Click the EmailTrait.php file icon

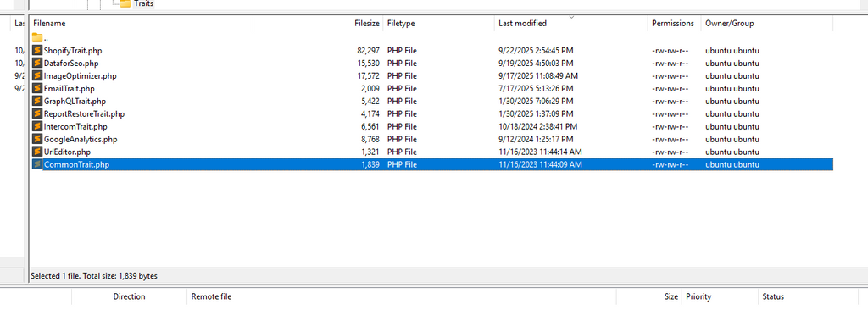coord(37,89)
